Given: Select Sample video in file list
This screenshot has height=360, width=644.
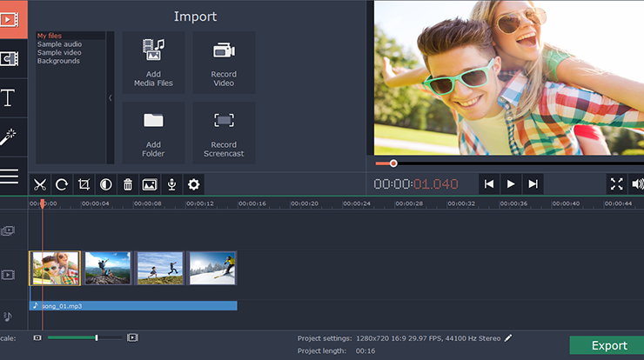Looking at the screenshot, I should pos(59,53).
